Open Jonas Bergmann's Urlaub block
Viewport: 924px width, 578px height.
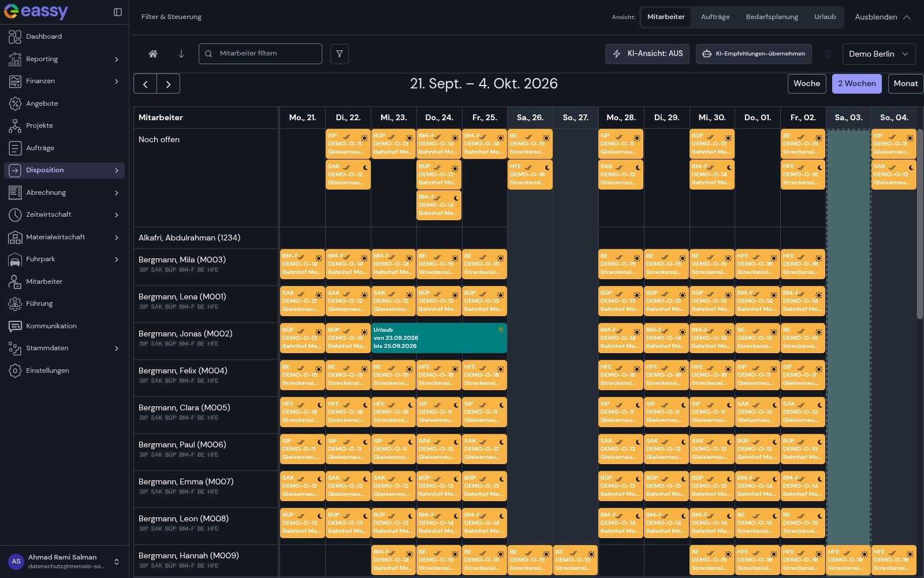439,338
